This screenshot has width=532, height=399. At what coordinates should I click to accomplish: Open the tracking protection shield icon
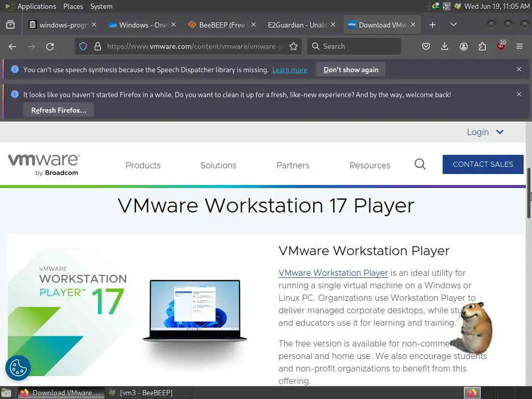[83, 46]
